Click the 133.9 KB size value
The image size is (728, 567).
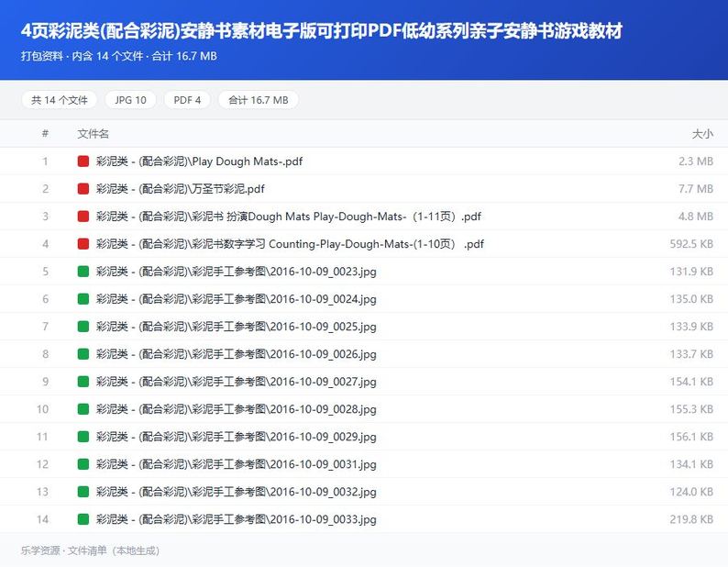[x=691, y=327]
